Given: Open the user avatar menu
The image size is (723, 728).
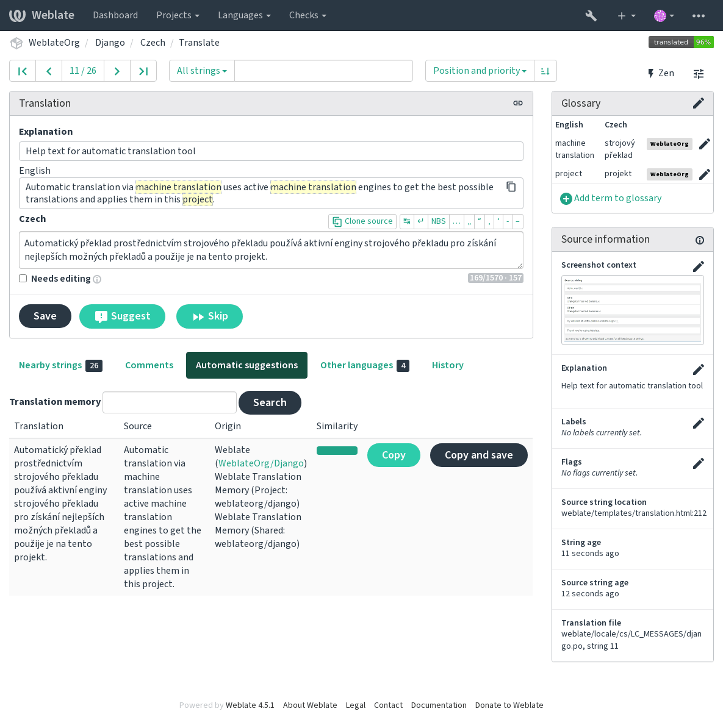Looking at the screenshot, I should (664, 15).
